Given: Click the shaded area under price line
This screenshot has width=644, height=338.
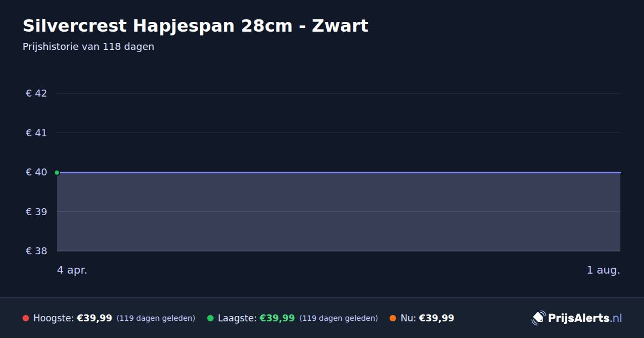Looking at the screenshot, I should [339, 212].
